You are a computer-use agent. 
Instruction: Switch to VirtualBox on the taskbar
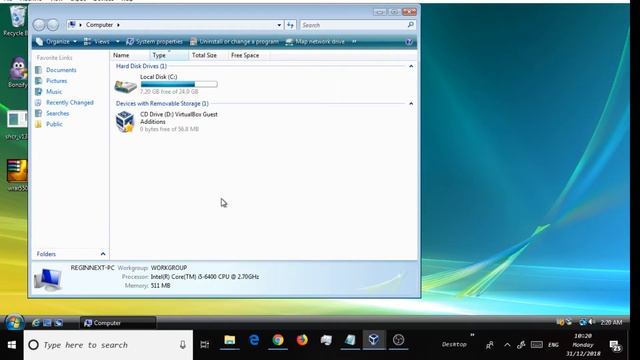coord(374,340)
